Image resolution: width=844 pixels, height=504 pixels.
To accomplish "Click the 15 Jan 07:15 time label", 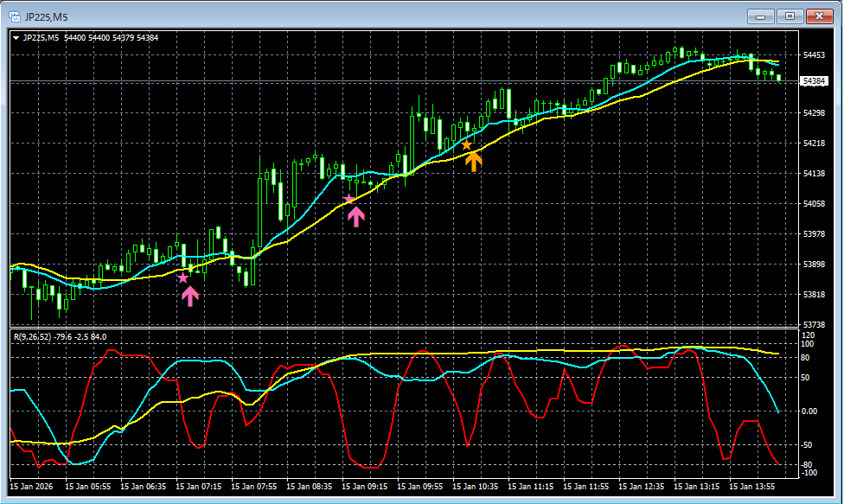I will click(199, 486).
